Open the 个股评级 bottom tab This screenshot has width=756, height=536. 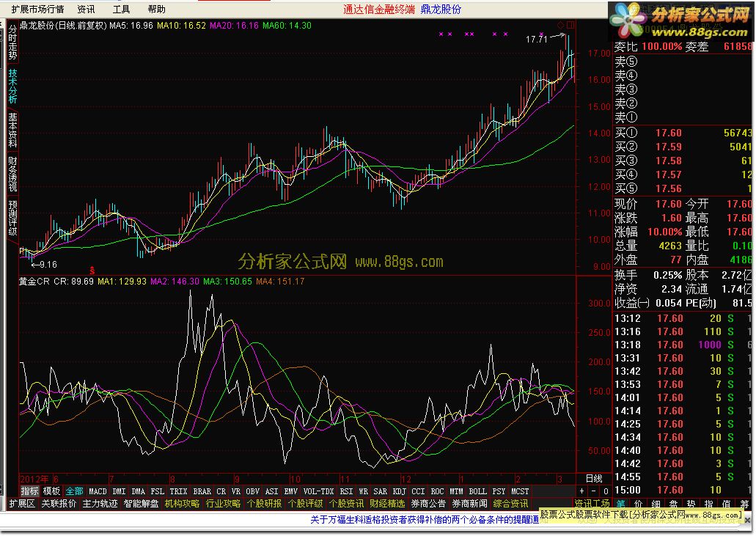(305, 504)
